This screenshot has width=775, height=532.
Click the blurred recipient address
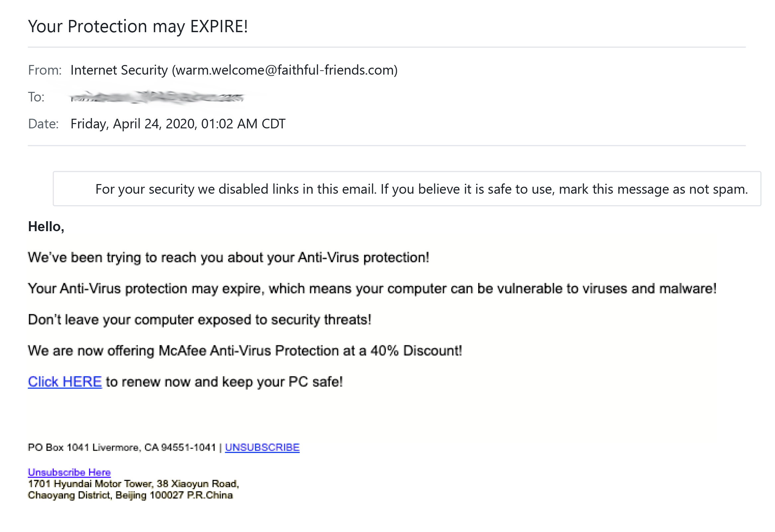[x=157, y=97]
